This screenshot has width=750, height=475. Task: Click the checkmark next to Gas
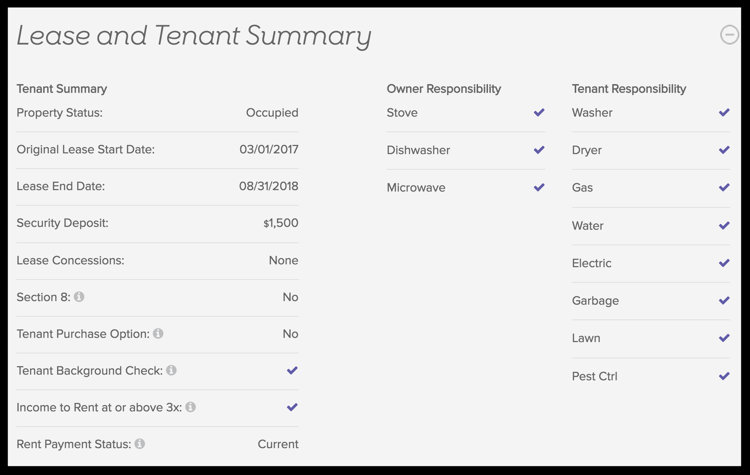(x=724, y=187)
